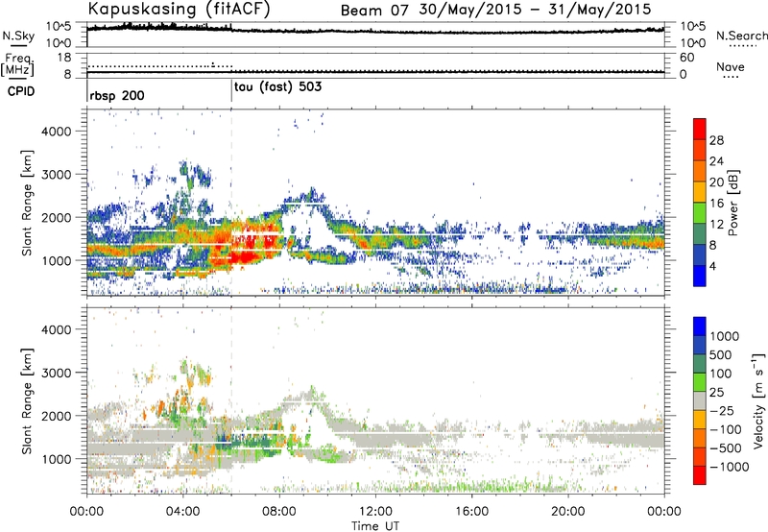Click the velocity panel 'Slant Range [km]' label
Screen dimensions: 768x532
[x=27, y=400]
